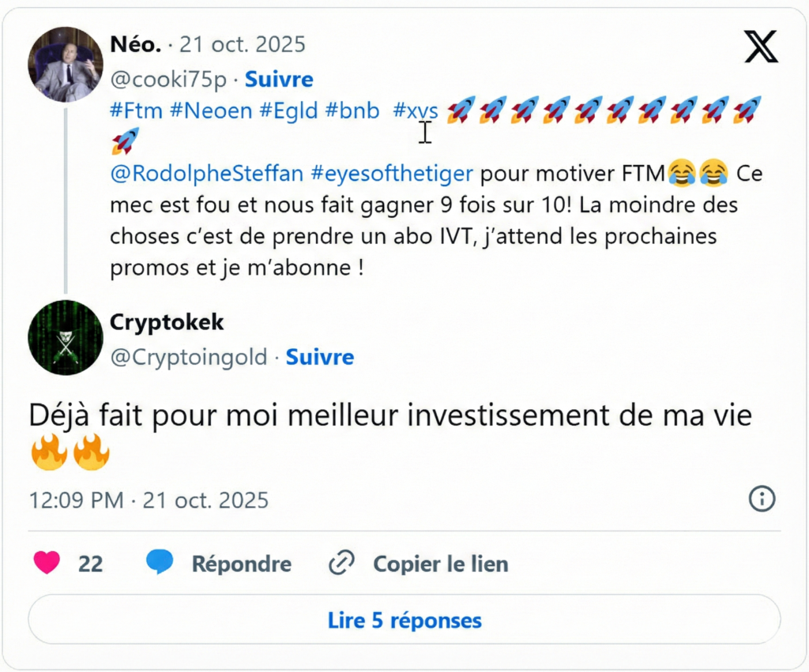Click the X logo in the top corner
Image resolution: width=809 pixels, height=672 pixels.
click(758, 47)
